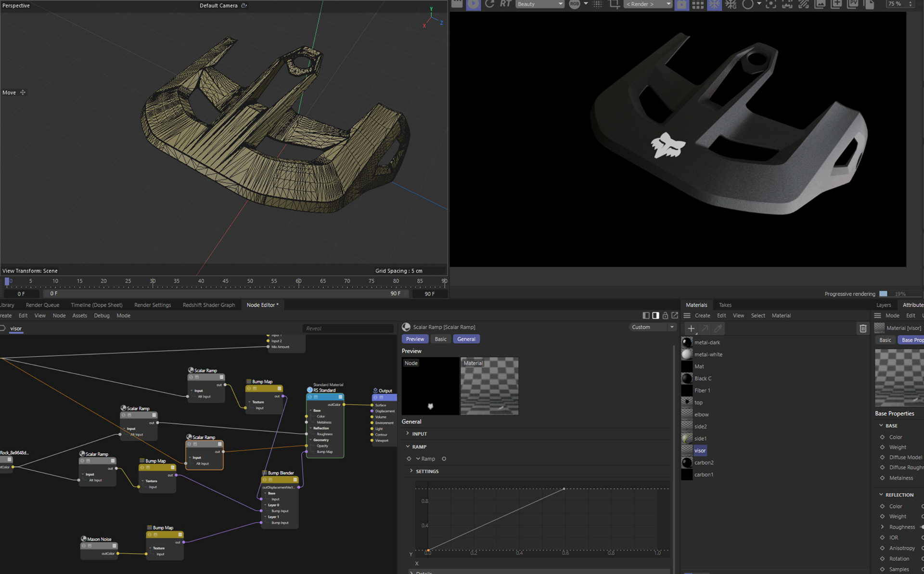Switch to the Takes tab
The image size is (924, 574).
(x=725, y=305)
